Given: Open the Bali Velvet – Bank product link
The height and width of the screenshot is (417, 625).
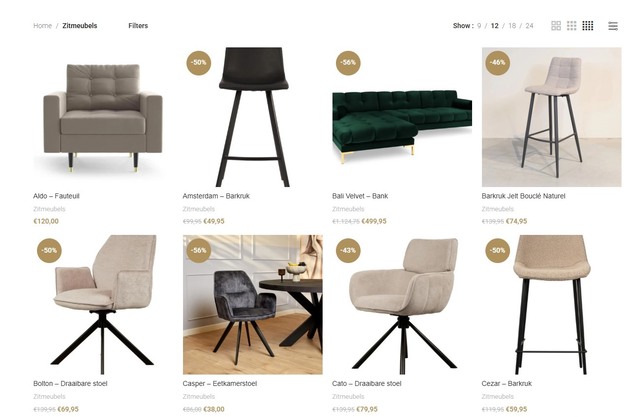Looking at the screenshot, I should coord(360,196).
